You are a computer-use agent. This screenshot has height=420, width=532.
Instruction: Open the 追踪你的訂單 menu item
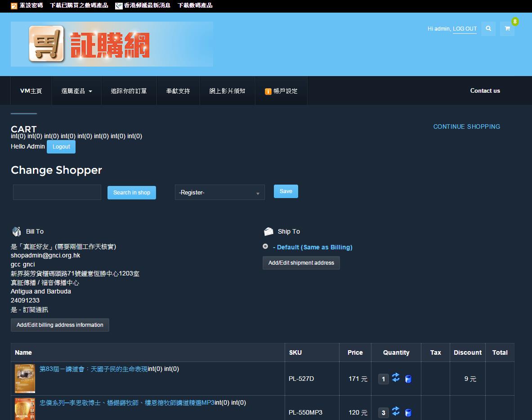pos(129,91)
